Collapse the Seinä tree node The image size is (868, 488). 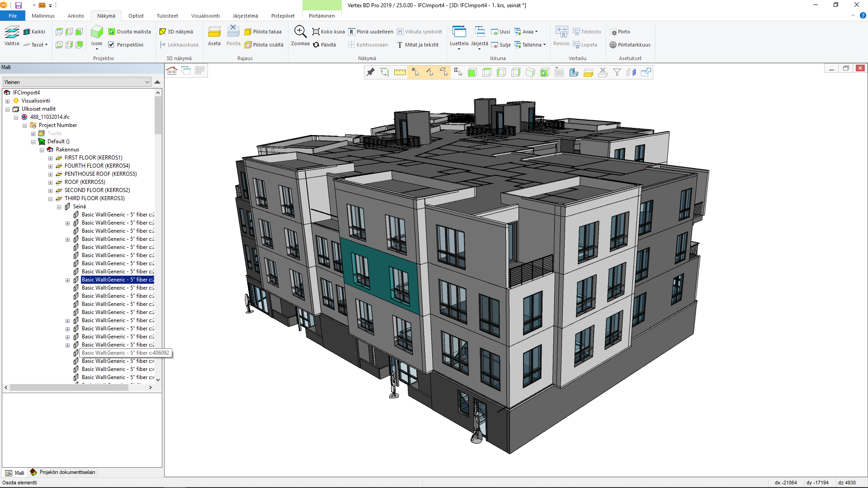[59, 207]
